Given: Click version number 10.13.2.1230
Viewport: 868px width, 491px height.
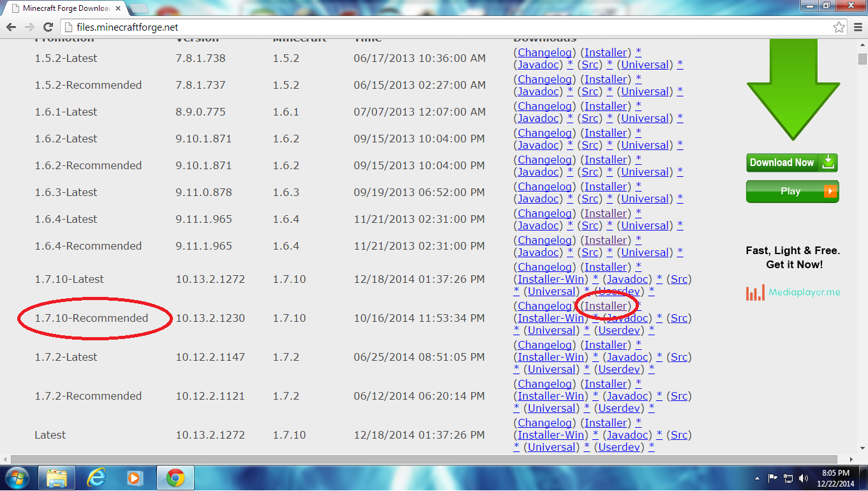Looking at the screenshot, I should (x=210, y=318).
